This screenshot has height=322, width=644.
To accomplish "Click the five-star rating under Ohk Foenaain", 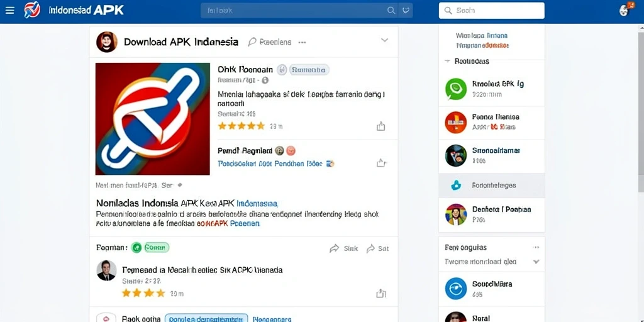I will (241, 126).
